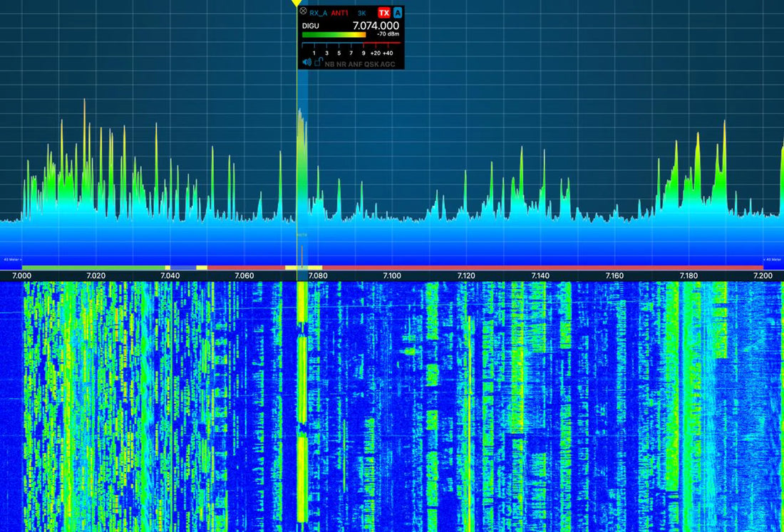Open ANT1 transmit antenna selector
The image size is (784, 532).
[x=340, y=13]
